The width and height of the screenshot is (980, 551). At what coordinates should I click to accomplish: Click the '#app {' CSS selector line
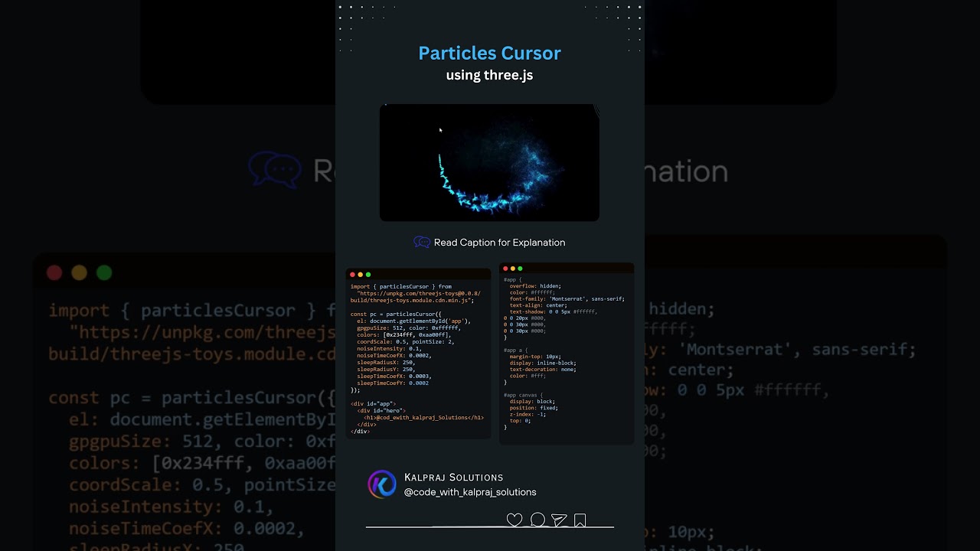[513, 279]
